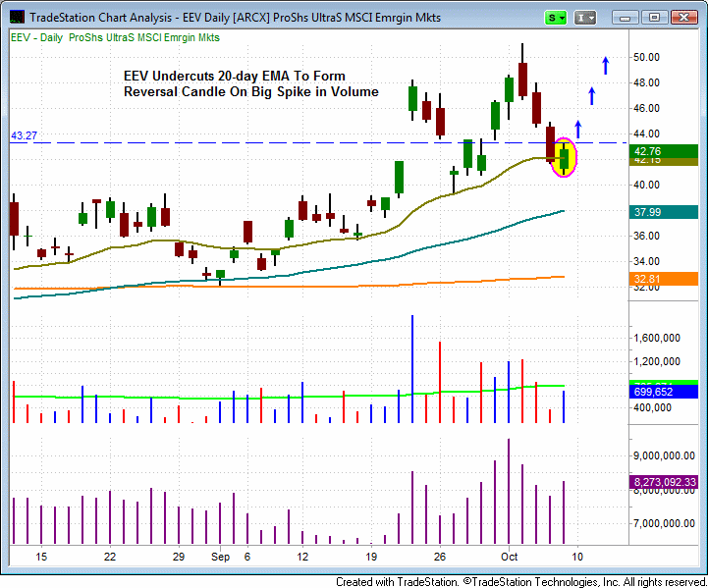Click the Oct date axis label
The height and width of the screenshot is (588, 708).
[510, 557]
